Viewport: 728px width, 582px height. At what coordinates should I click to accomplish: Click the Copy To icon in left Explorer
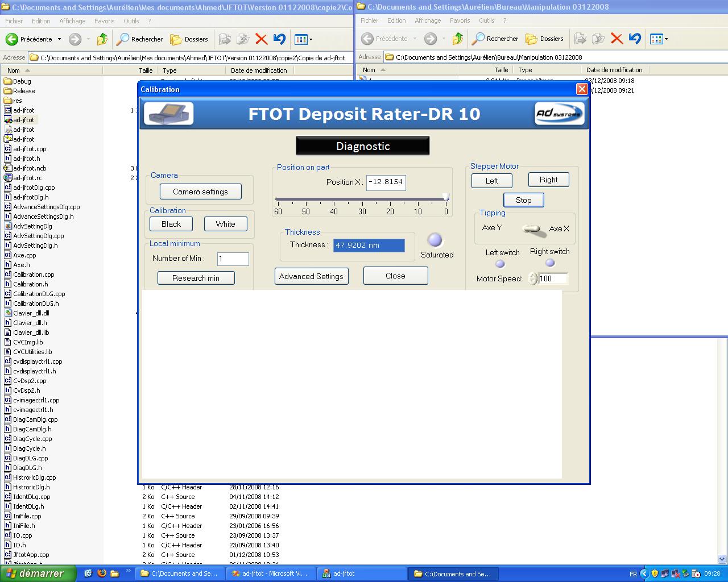243,39
